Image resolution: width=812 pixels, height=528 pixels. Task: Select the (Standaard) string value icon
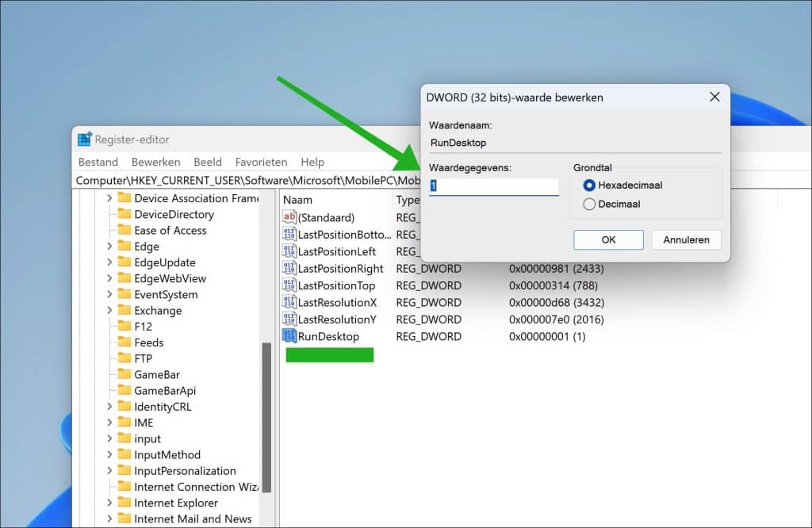coord(289,217)
